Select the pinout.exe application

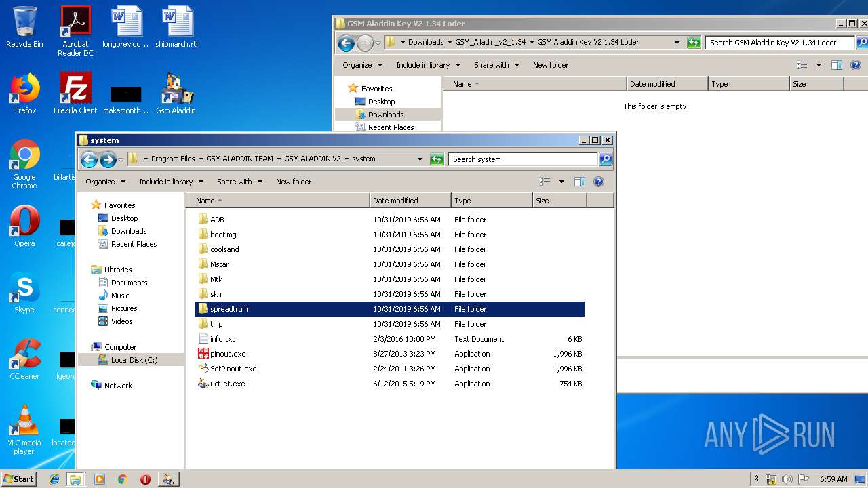point(228,354)
